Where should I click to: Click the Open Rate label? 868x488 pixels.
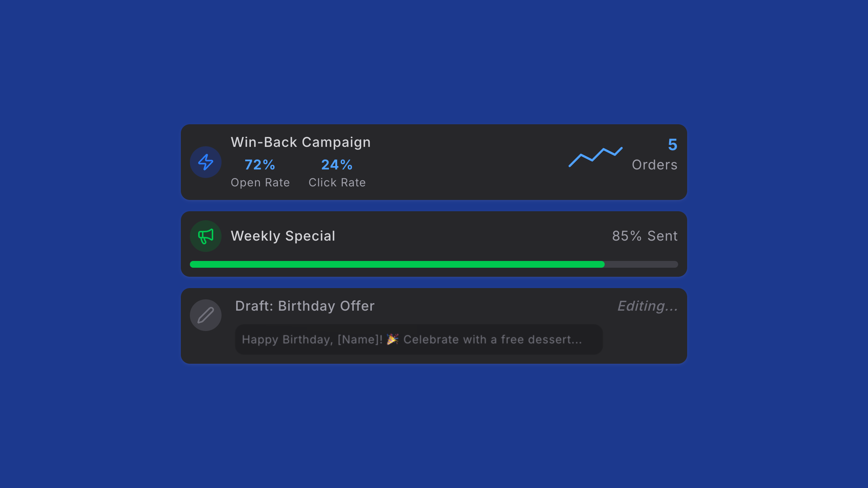point(260,182)
